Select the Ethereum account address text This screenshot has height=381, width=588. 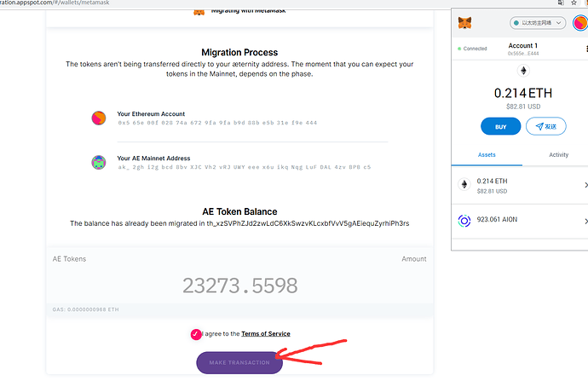(217, 123)
